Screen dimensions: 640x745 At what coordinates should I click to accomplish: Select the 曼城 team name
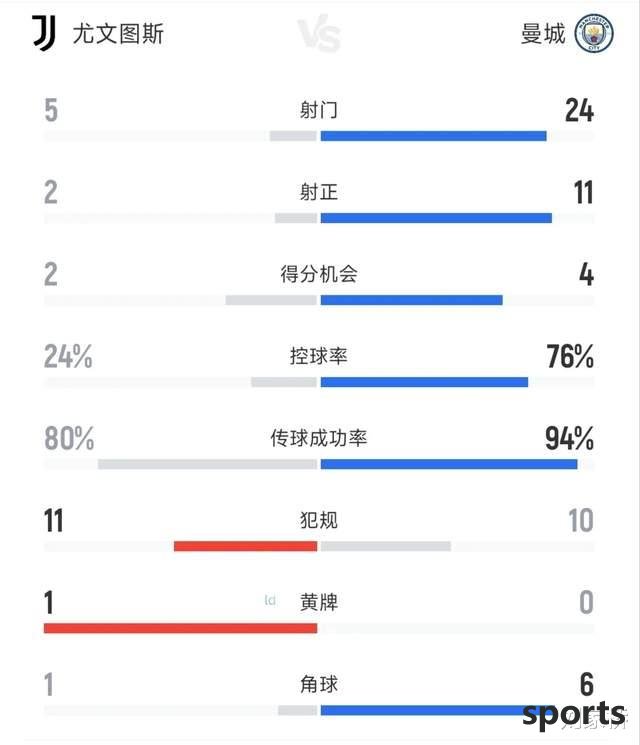[543, 34]
